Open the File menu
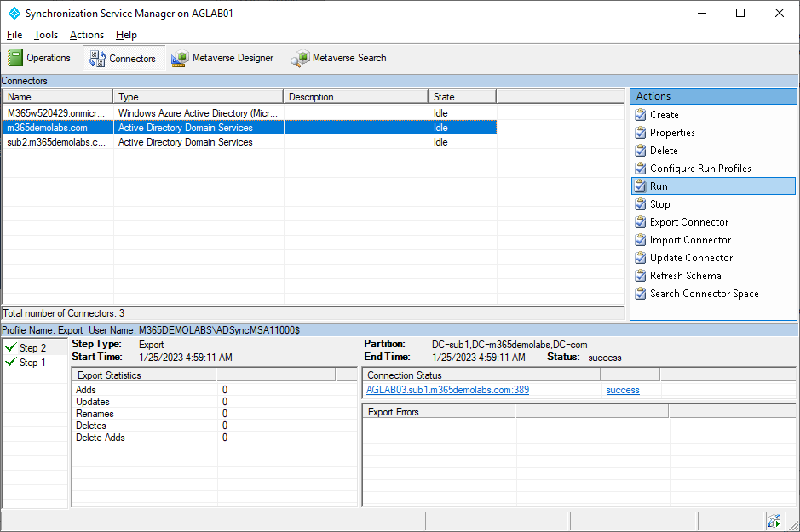 tap(14, 35)
